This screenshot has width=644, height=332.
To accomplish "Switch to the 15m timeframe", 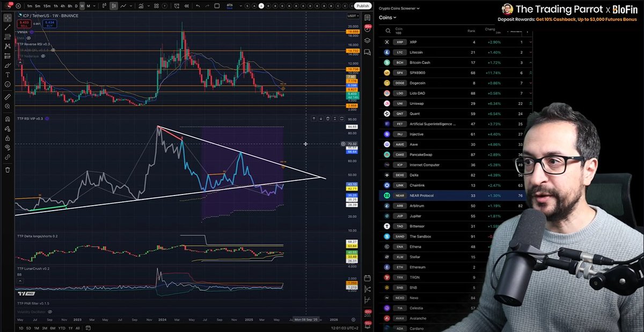I will coord(47,6).
